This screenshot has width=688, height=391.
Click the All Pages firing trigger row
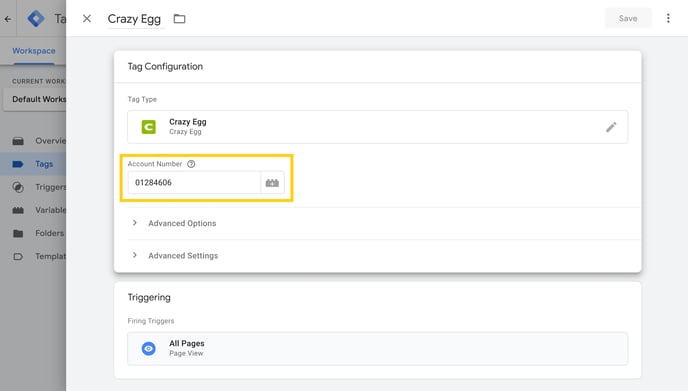click(377, 348)
